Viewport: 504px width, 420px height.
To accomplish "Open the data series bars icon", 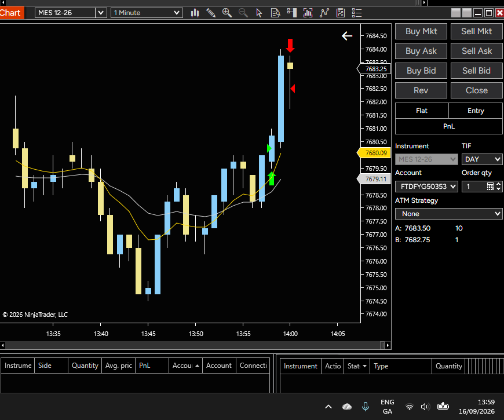I will pyautogui.click(x=308, y=13).
